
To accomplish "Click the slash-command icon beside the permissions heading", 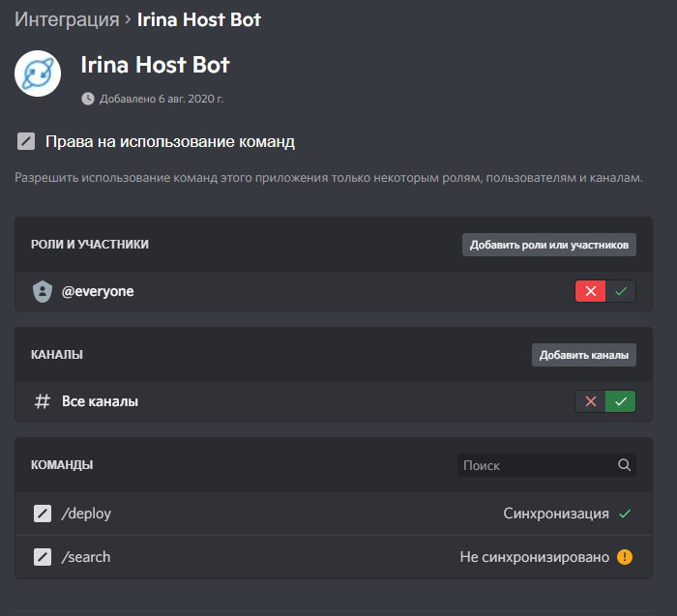I will click(26, 142).
